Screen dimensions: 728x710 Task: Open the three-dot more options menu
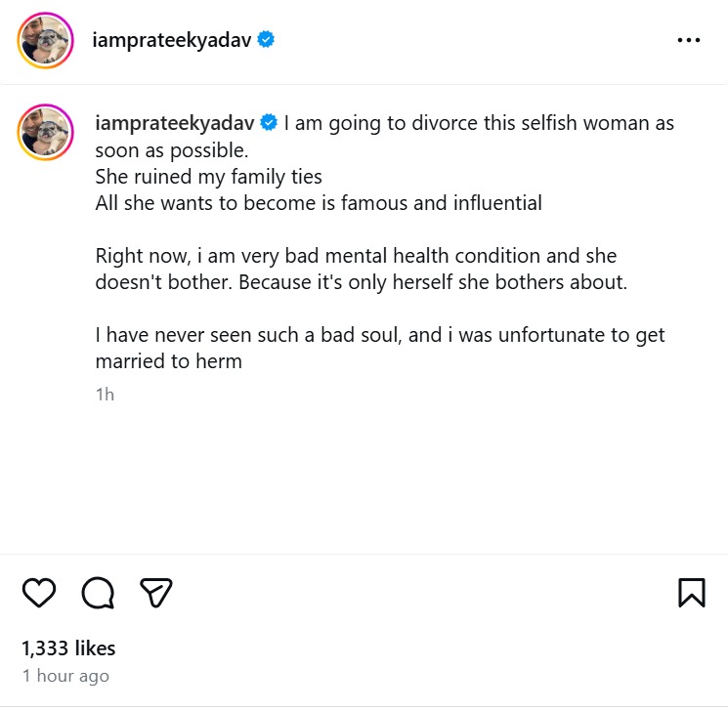(688, 40)
